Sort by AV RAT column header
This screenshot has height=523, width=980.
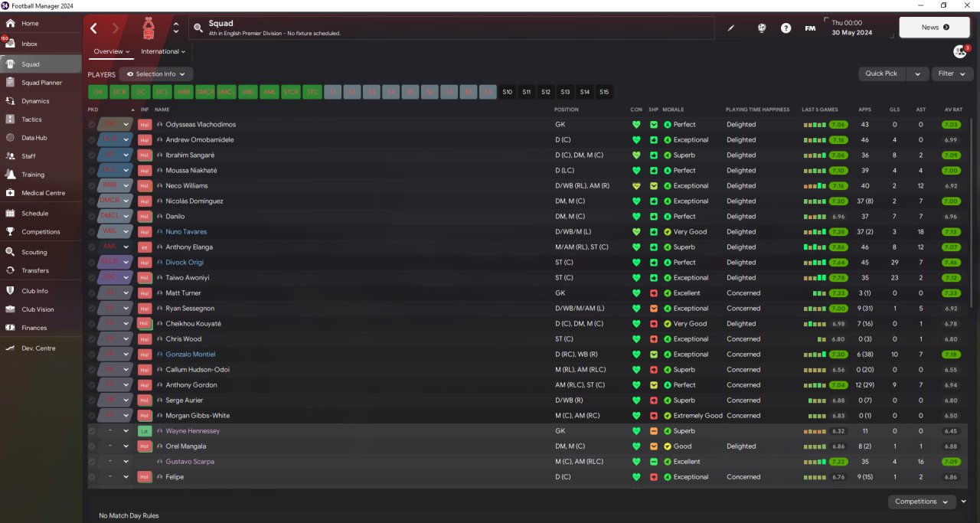coord(953,110)
